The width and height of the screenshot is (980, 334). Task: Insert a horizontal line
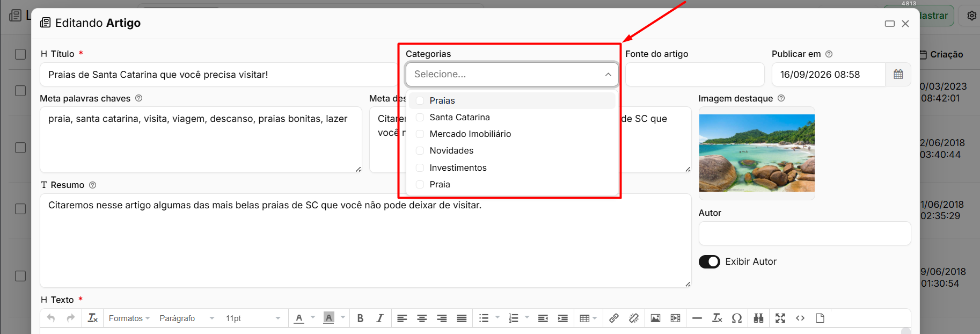tap(697, 318)
